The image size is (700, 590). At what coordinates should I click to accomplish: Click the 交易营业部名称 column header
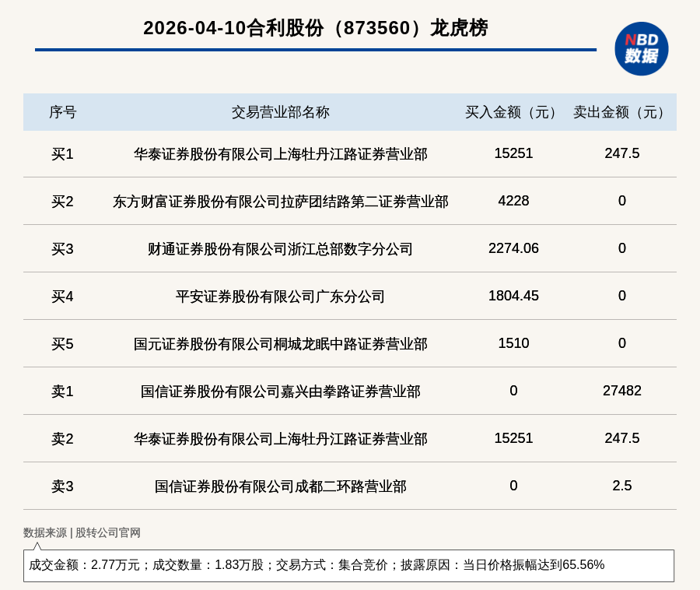(x=280, y=112)
